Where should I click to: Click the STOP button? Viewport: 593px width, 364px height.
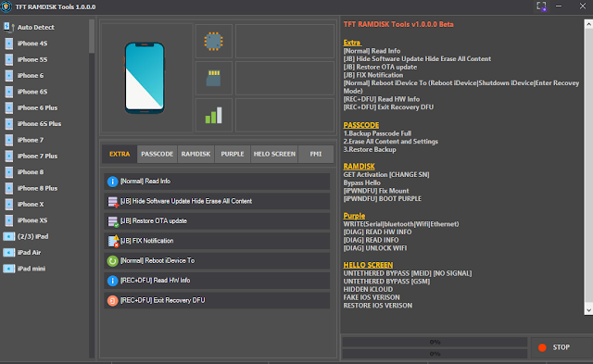tap(561, 347)
